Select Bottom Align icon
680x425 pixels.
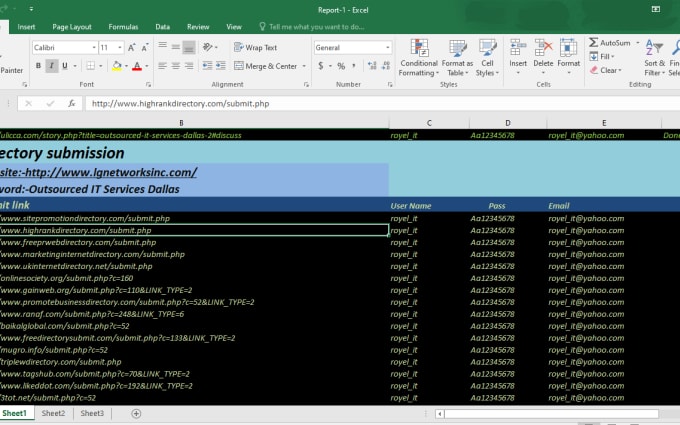coord(189,47)
